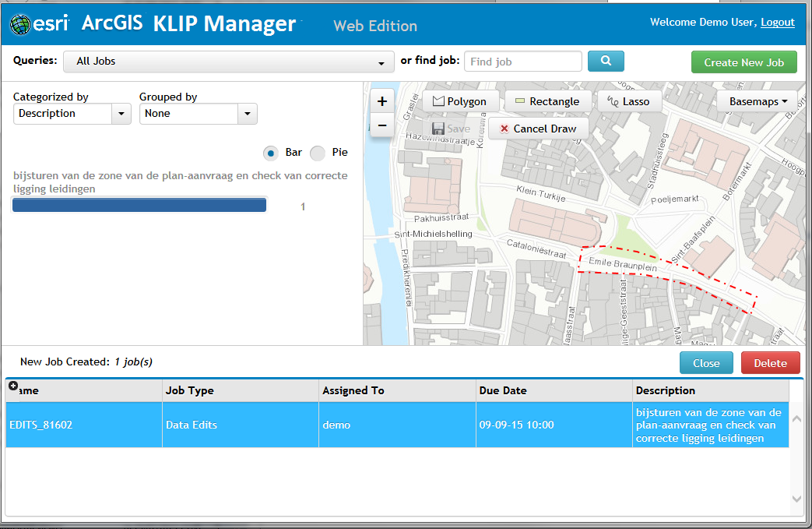Select job EDITS_81602 cell
Image resolution: width=812 pixels, height=529 pixels.
point(84,425)
